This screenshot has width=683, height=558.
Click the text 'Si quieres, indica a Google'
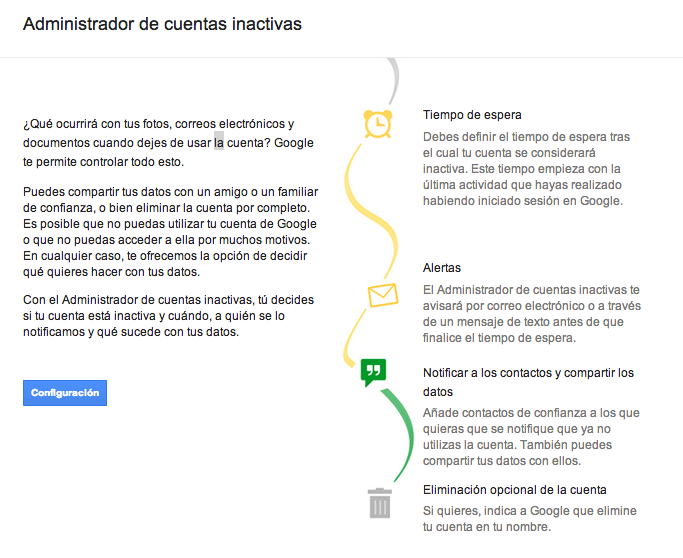(530, 519)
